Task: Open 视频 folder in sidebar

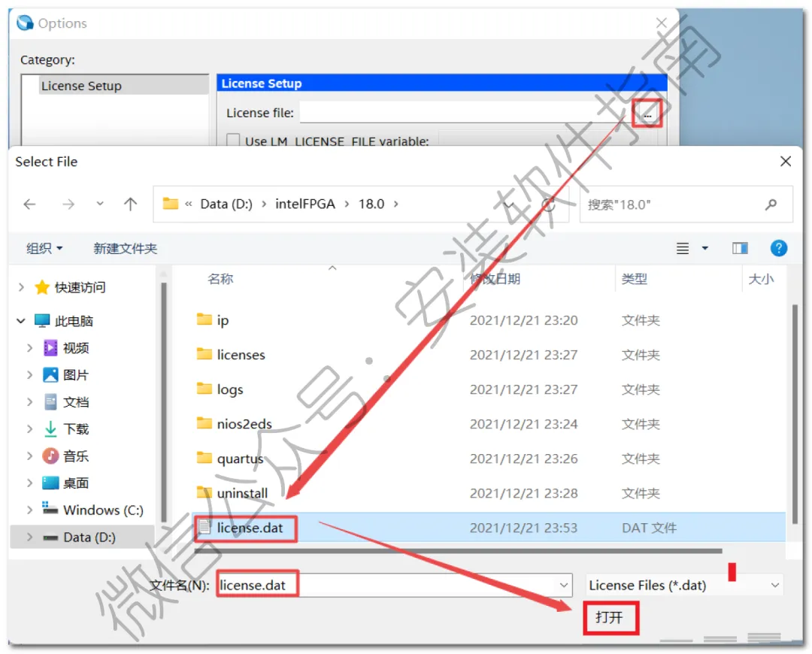Action: (x=65, y=348)
